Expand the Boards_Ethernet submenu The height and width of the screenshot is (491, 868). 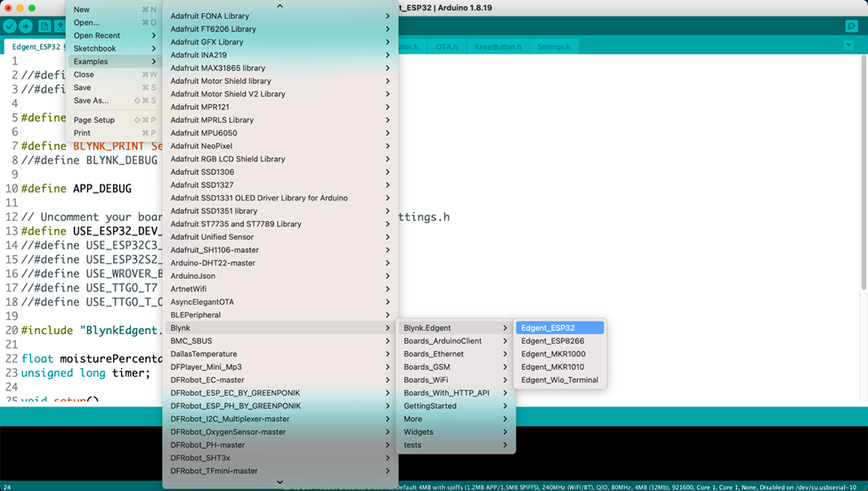(456, 354)
